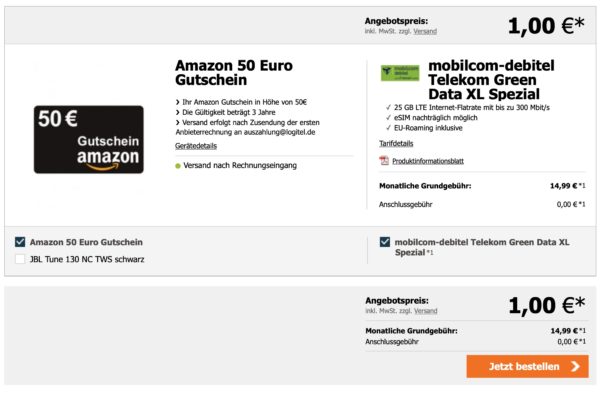Click the PDF icon beside Produktinformationsblatt
The height and width of the screenshot is (393, 600).
(x=384, y=161)
